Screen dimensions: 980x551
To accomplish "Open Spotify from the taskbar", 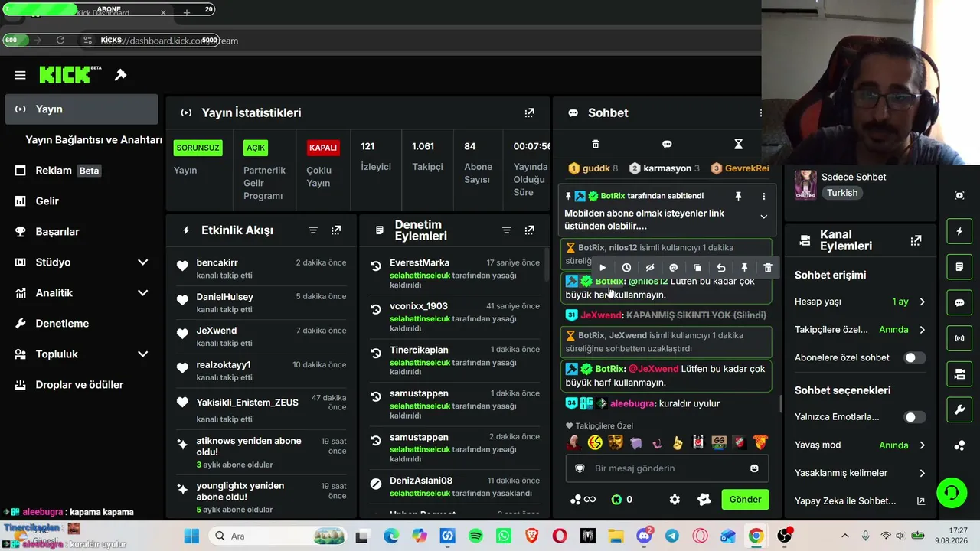I will click(475, 536).
